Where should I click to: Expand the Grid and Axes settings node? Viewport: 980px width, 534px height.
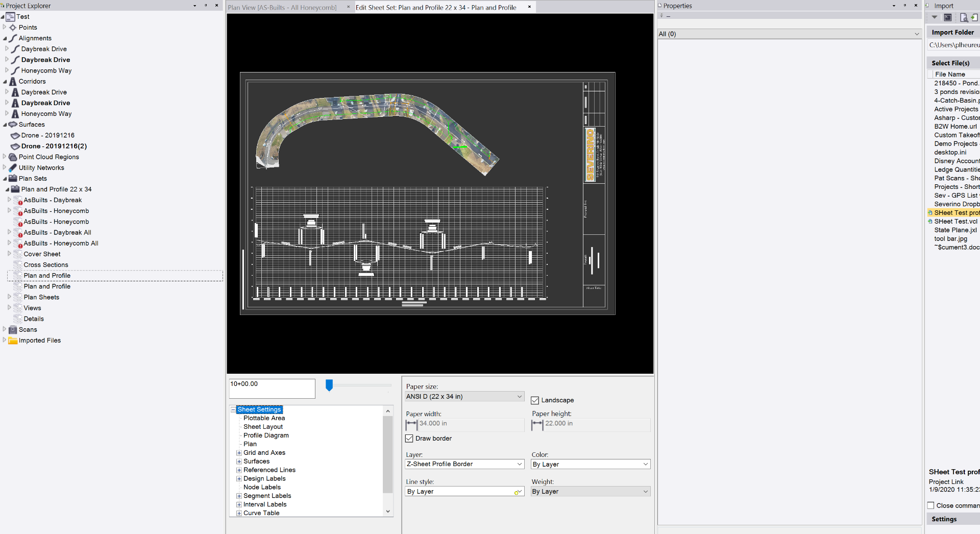239,452
